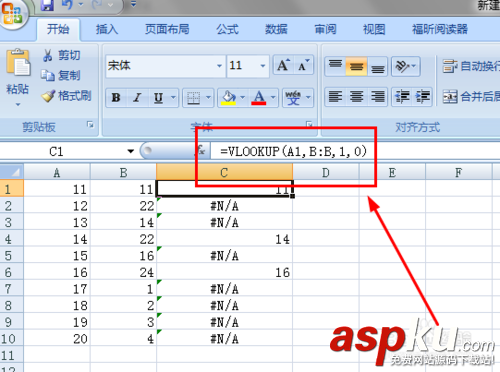
Task: Align text left
Action: pyautogui.click(x=335, y=97)
